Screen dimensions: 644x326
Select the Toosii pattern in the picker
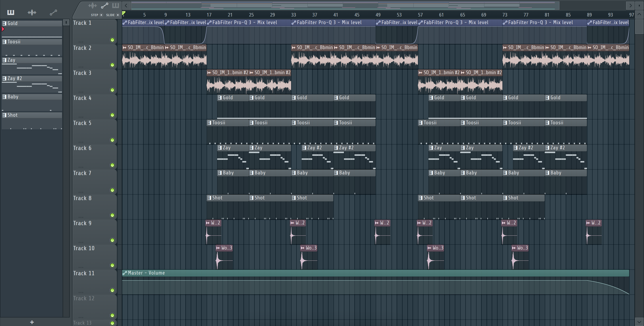coord(32,42)
